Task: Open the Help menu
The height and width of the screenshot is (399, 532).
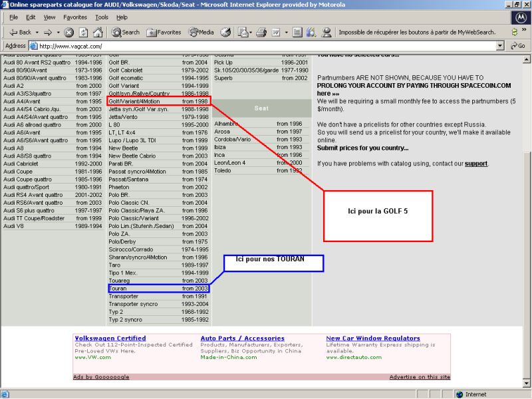Action: (122, 17)
